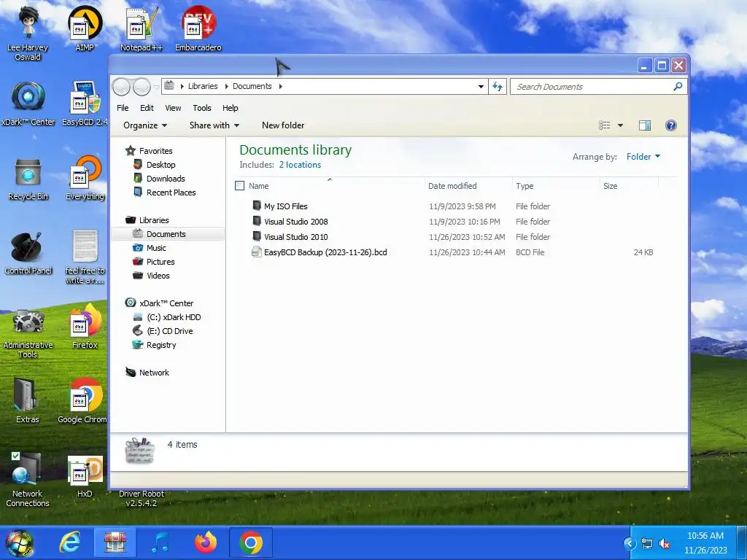Image resolution: width=747 pixels, height=560 pixels.
Task: Open the Explorer help button
Action: [x=671, y=125]
